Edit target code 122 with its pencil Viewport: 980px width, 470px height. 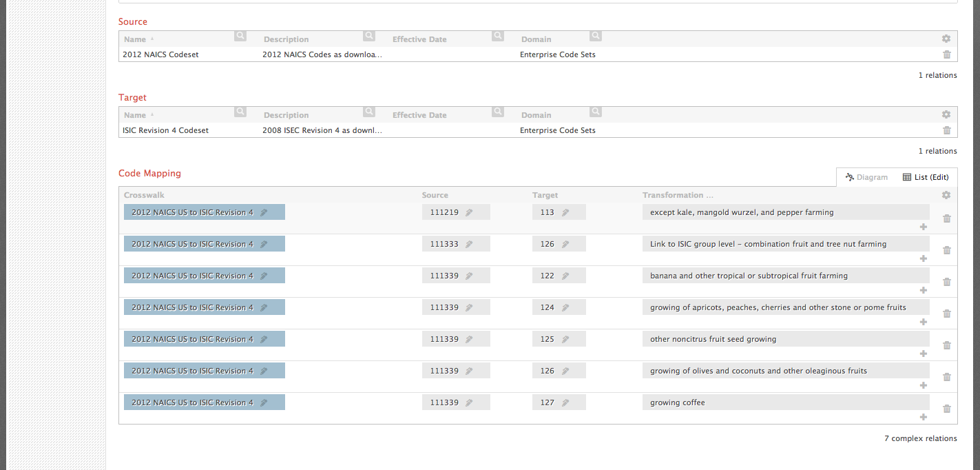pos(565,276)
